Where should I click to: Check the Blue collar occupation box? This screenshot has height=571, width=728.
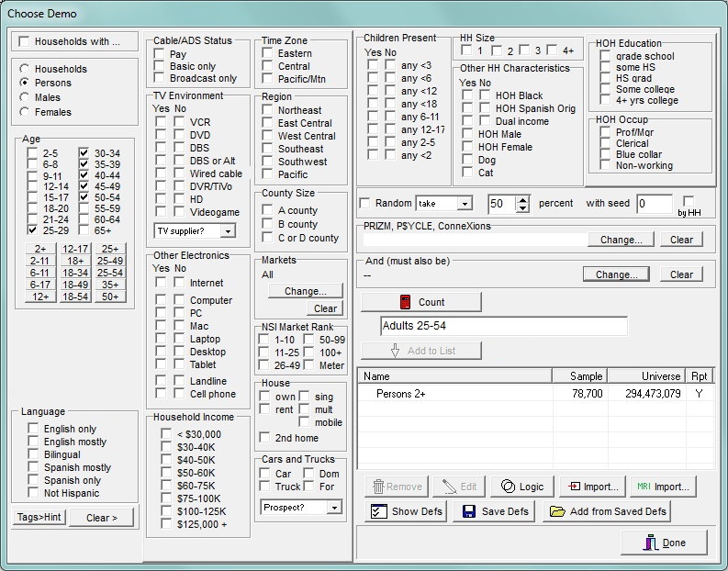click(605, 153)
